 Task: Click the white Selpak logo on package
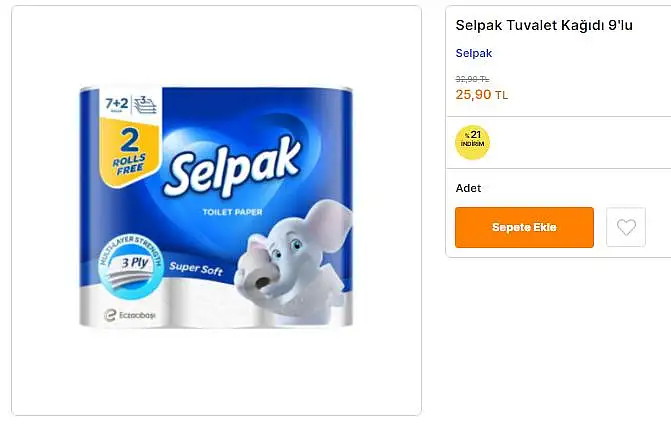pos(232,167)
